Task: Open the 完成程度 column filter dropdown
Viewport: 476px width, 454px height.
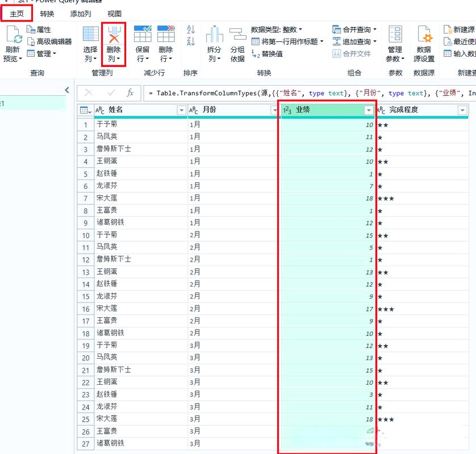Action: point(462,110)
